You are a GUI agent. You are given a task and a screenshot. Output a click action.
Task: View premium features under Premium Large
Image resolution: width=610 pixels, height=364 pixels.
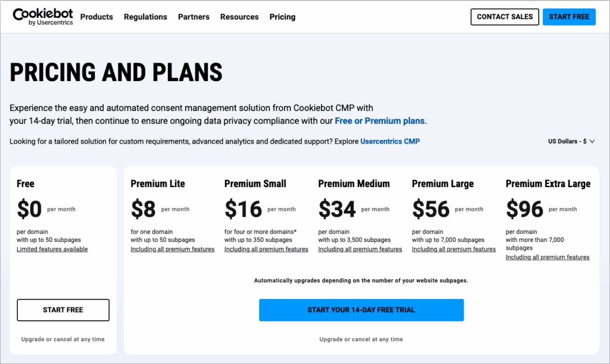(454, 249)
